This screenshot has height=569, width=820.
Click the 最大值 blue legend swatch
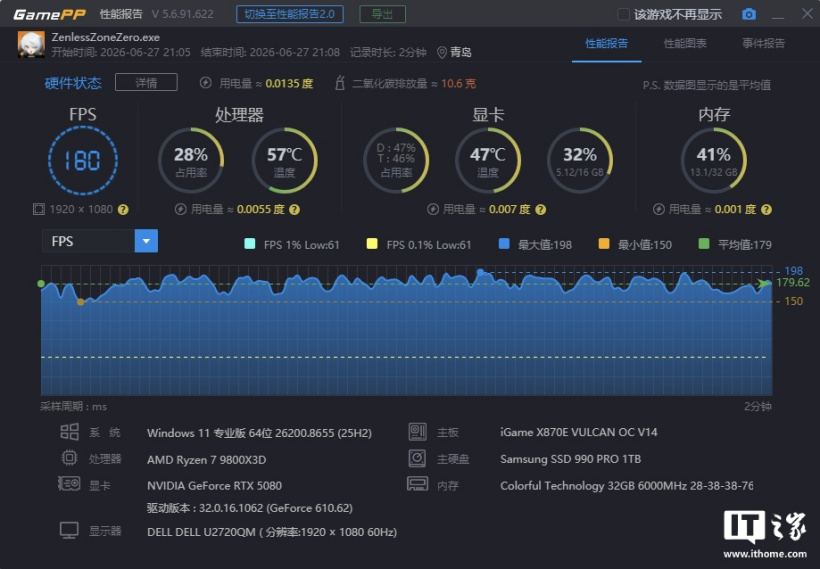pyautogui.click(x=504, y=244)
